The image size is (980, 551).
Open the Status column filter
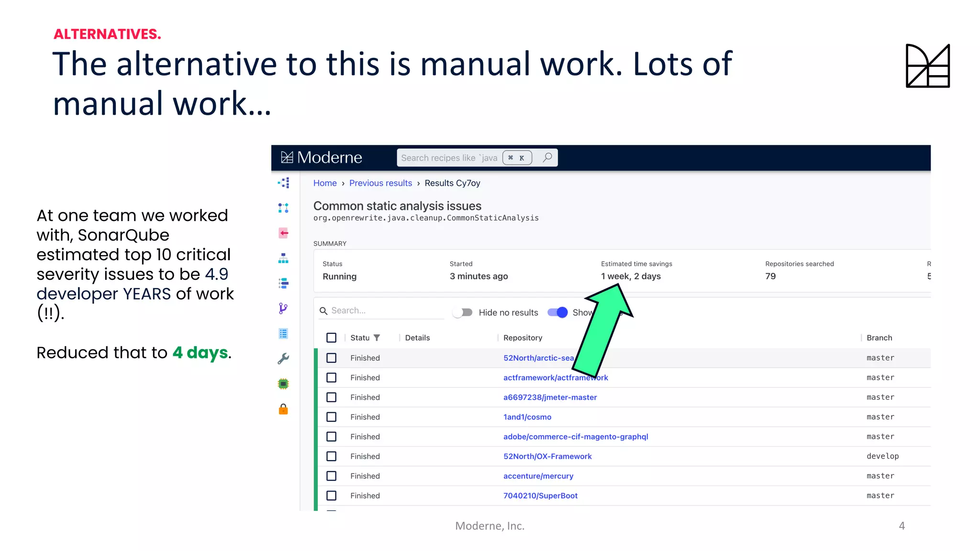377,338
